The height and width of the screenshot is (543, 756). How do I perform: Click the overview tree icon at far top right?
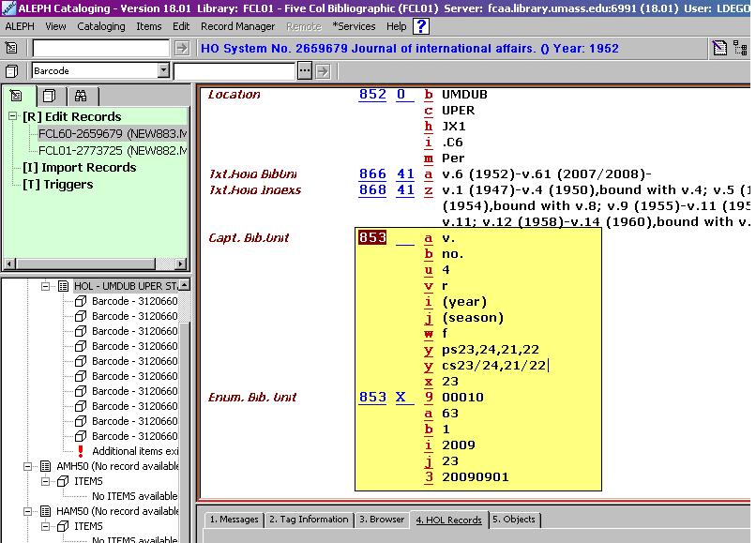(740, 48)
